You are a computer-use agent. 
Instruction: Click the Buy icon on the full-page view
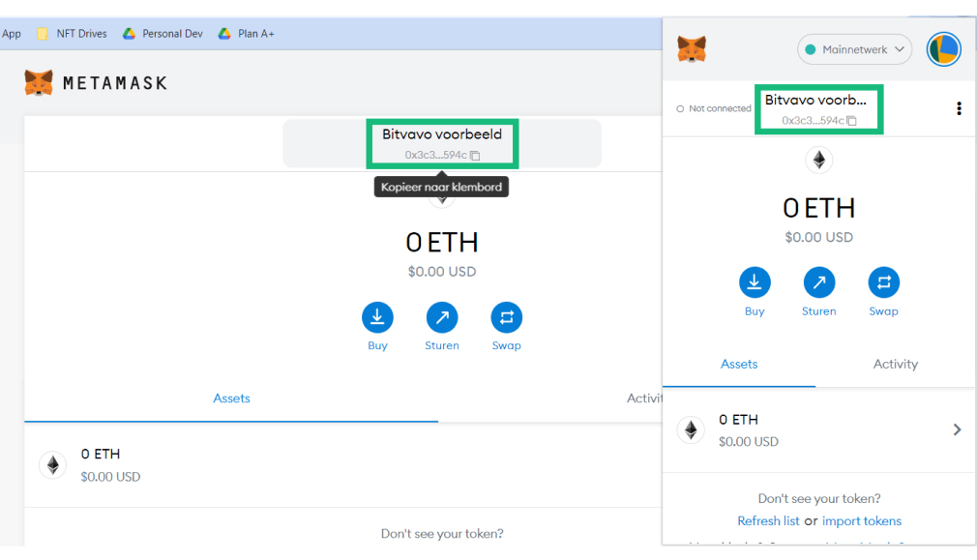377,316
